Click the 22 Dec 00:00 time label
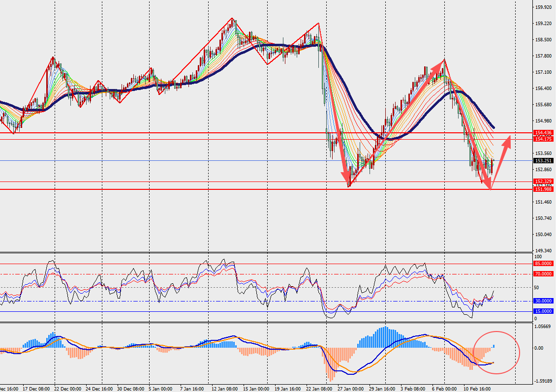Image resolution: width=556 pixels, height=392 pixels. (67, 389)
